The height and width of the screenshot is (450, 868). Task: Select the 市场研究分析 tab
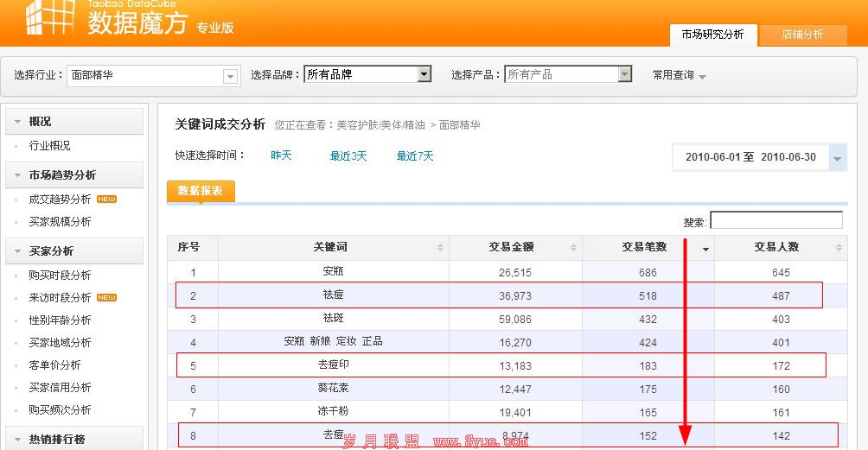(x=712, y=35)
